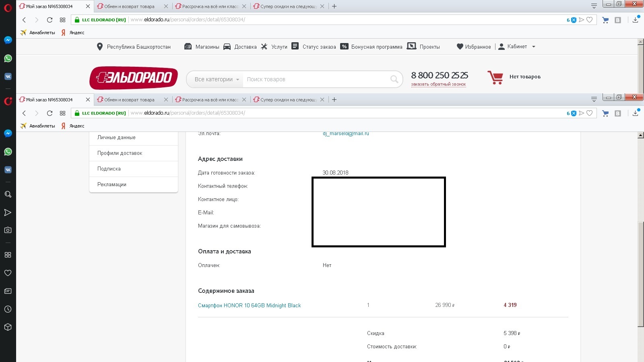This screenshot has height=362, width=644.
Task: Open WhatsApp in the upper sidebar
Action: click(x=8, y=58)
